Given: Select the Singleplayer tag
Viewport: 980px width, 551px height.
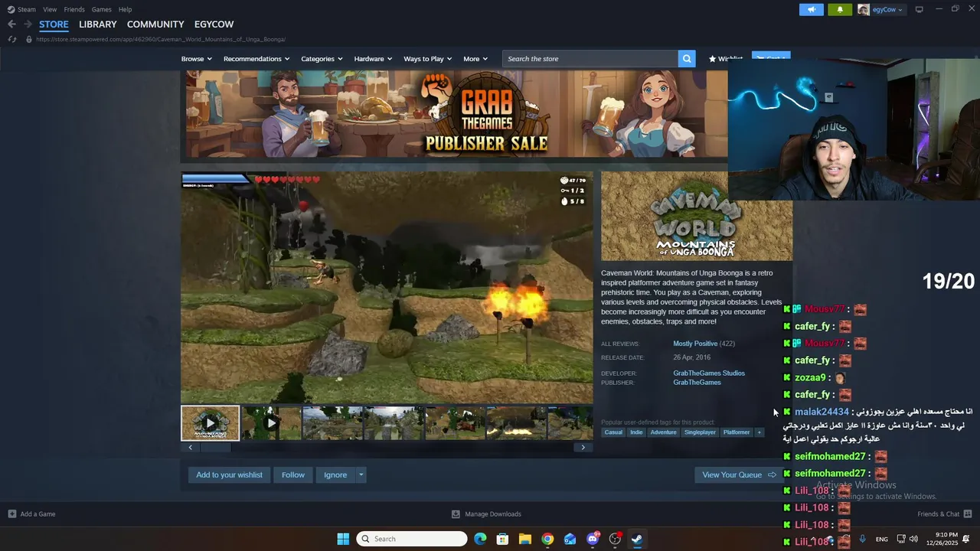Looking at the screenshot, I should [700, 432].
